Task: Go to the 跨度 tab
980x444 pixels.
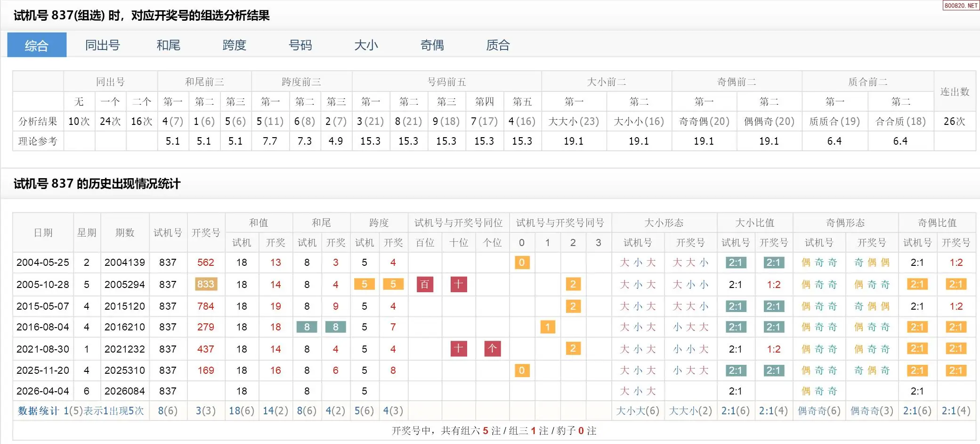Action: 234,45
